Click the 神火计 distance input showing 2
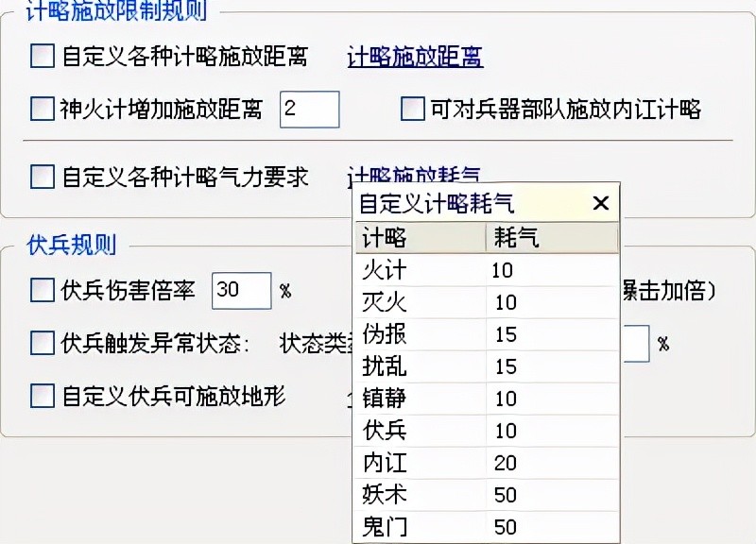 tap(310, 110)
